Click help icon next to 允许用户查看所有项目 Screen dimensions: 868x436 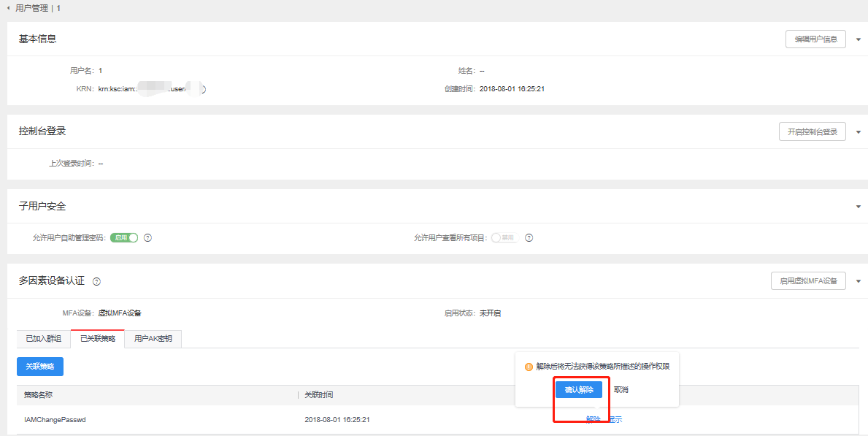point(529,238)
